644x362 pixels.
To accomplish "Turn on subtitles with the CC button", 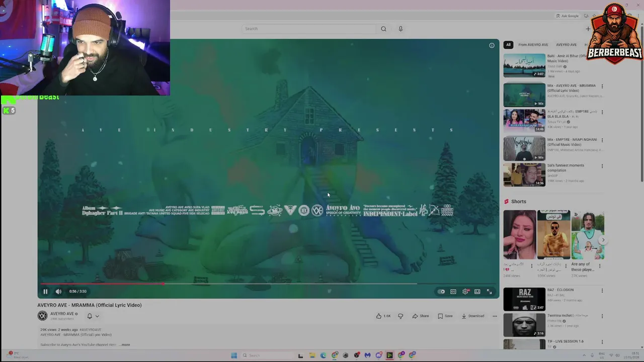I will [x=453, y=292].
